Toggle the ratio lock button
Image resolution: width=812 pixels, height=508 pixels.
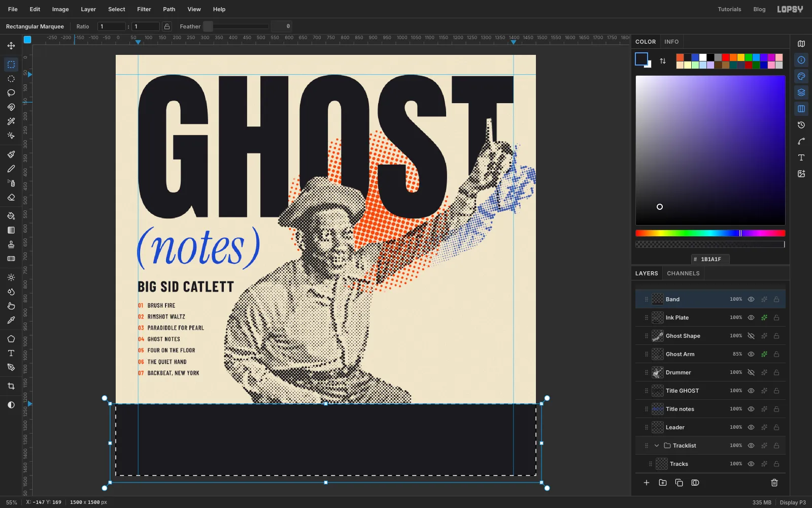[167, 26]
